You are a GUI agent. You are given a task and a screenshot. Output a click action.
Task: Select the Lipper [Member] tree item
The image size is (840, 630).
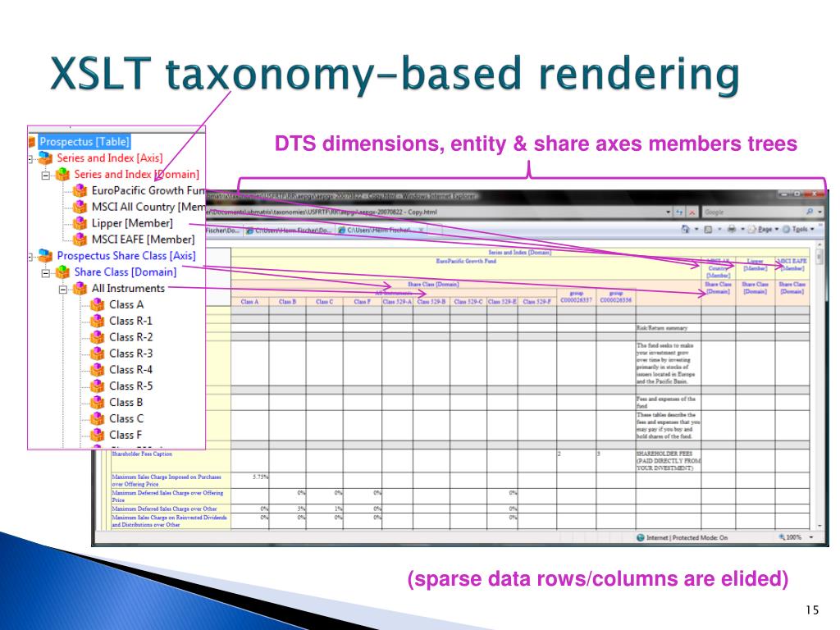[132, 223]
